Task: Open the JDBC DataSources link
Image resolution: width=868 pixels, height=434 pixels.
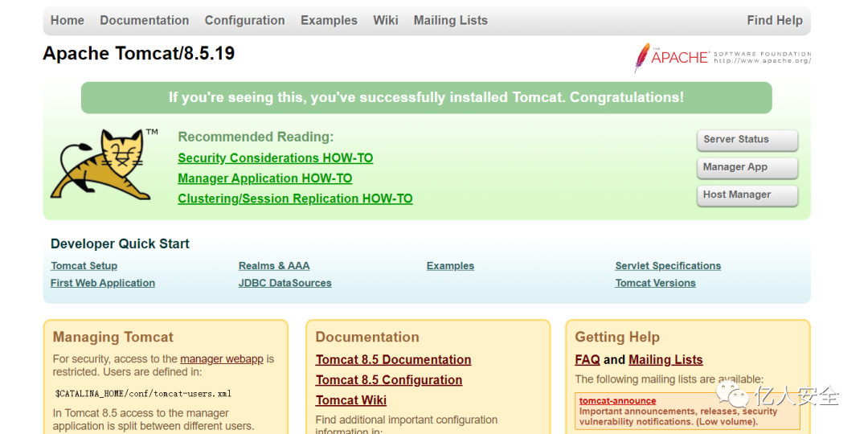Action: (x=285, y=283)
